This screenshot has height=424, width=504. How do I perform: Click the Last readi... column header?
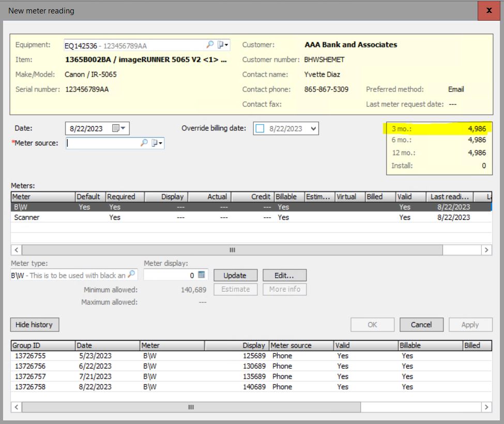(450, 196)
